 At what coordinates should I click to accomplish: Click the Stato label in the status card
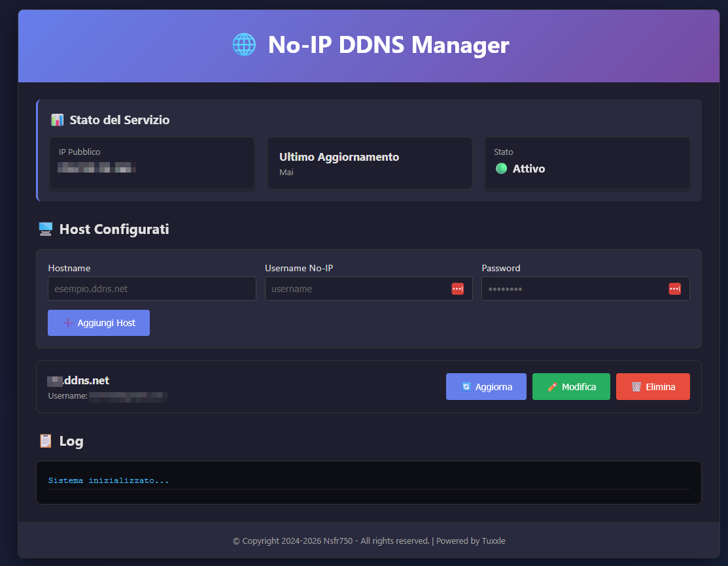(x=503, y=152)
